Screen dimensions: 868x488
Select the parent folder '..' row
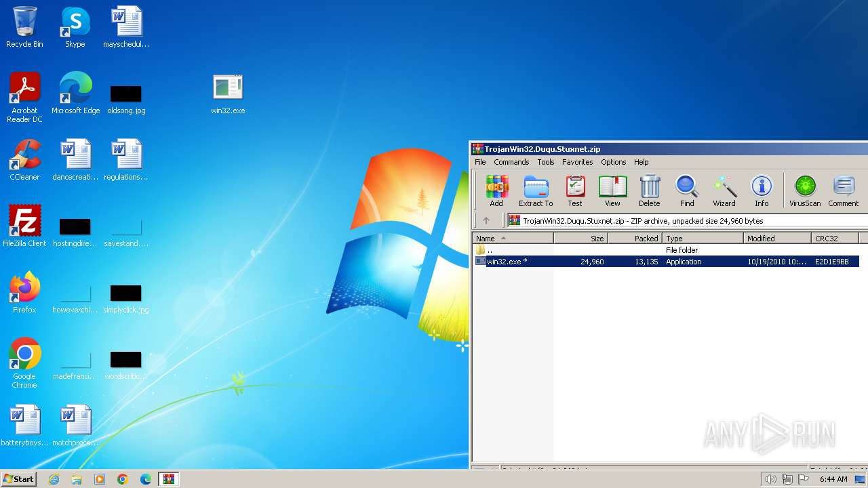click(x=666, y=250)
